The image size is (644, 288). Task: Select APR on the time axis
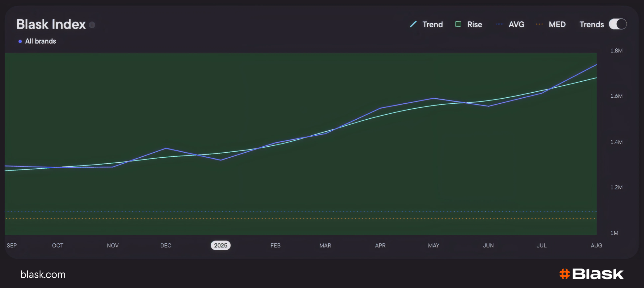pos(380,245)
